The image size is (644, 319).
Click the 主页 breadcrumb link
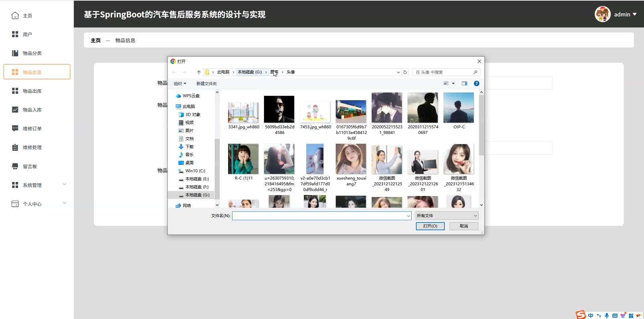point(96,40)
